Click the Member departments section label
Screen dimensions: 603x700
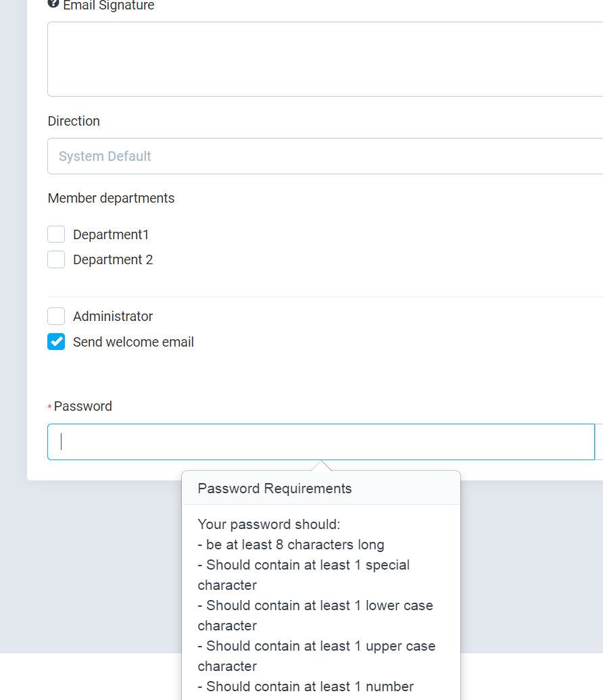[x=111, y=198]
